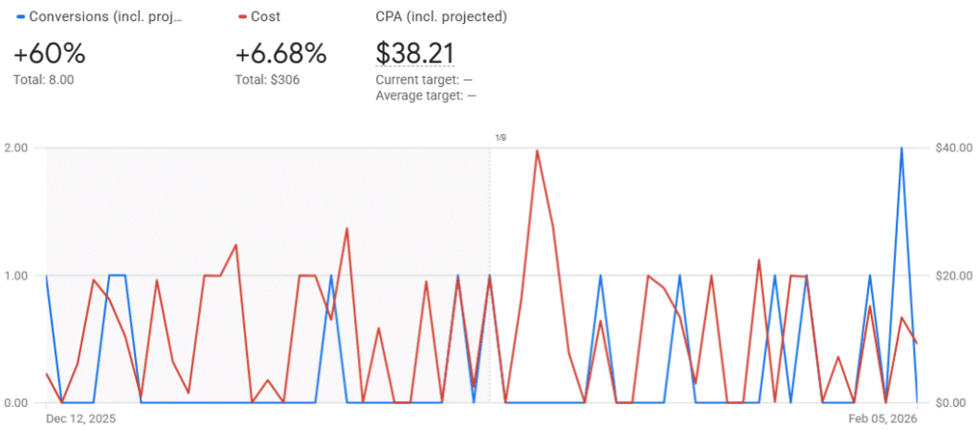This screenshot has width=980, height=431.
Task: Click the blue Conversions peak at 2.00
Action: point(902,148)
